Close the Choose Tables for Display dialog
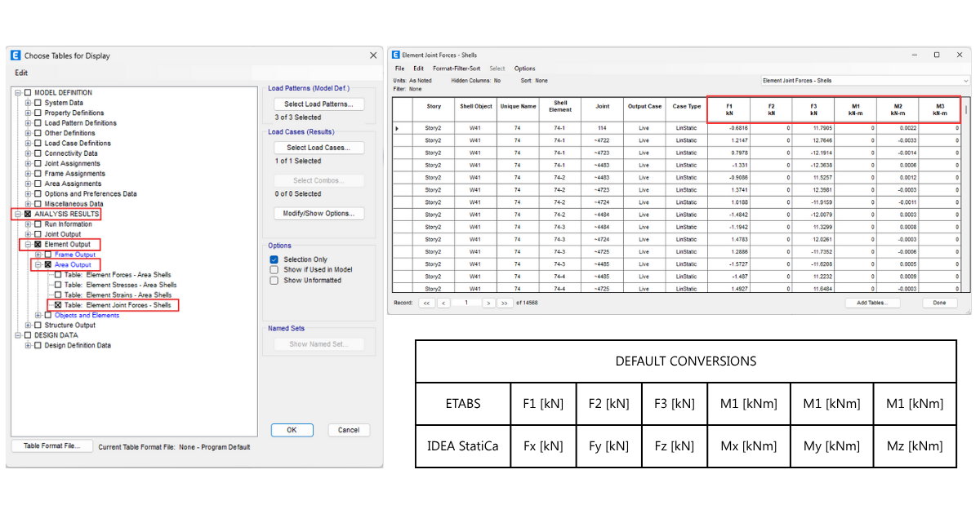 (373, 55)
